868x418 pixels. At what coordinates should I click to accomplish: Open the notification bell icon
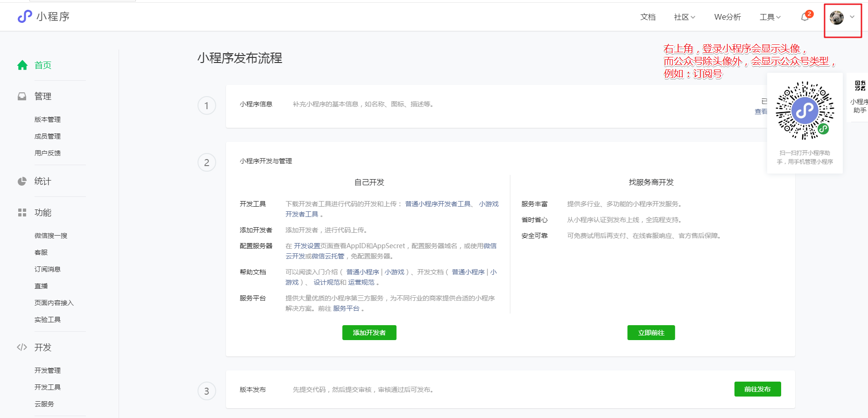click(805, 17)
